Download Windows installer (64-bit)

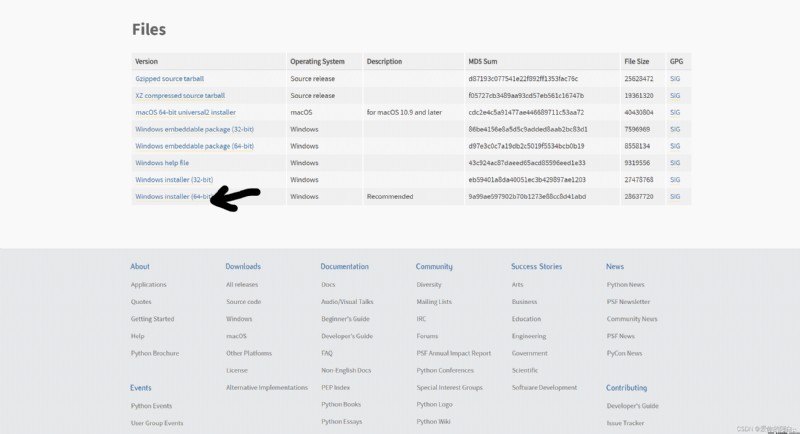[x=173, y=196]
